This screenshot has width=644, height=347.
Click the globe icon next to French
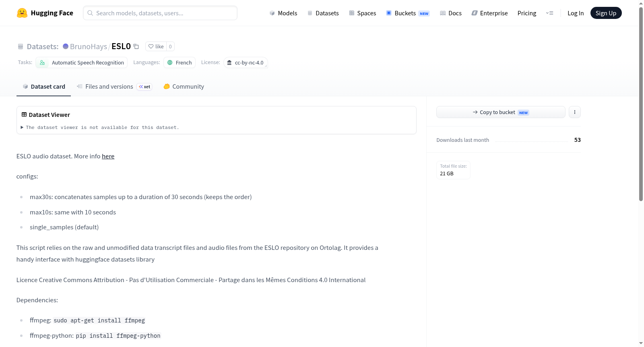coord(170,62)
